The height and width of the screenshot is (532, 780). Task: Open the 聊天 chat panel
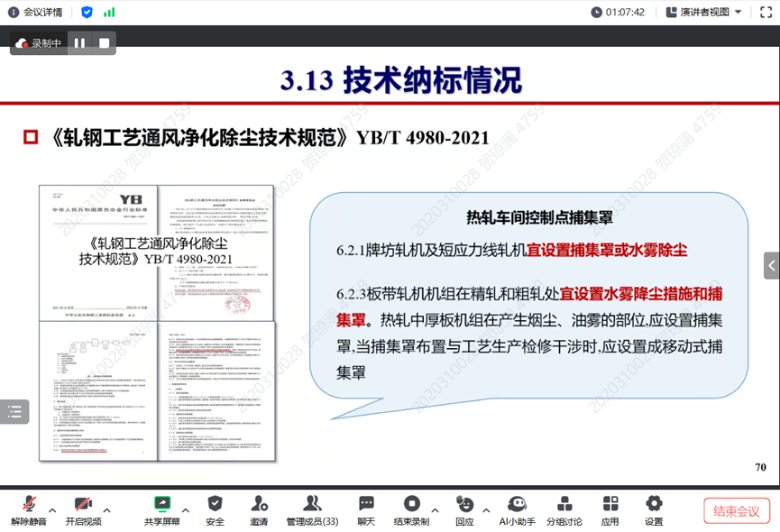coord(366,504)
